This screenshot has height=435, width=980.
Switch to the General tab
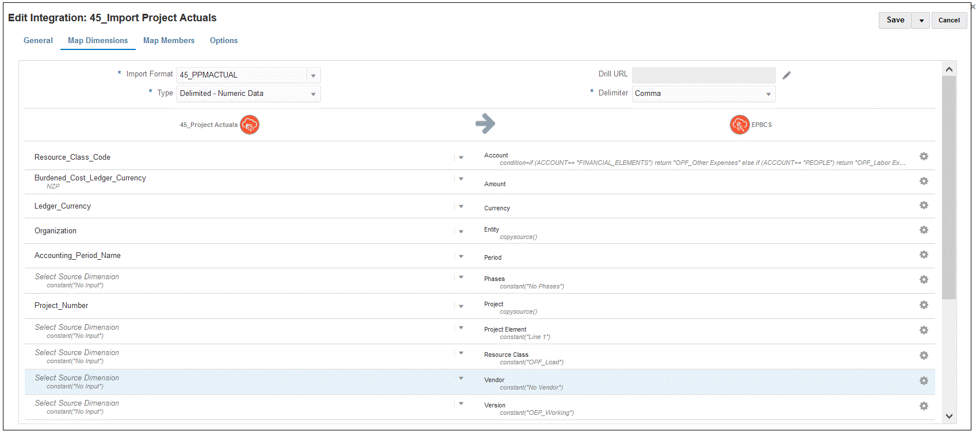[38, 40]
